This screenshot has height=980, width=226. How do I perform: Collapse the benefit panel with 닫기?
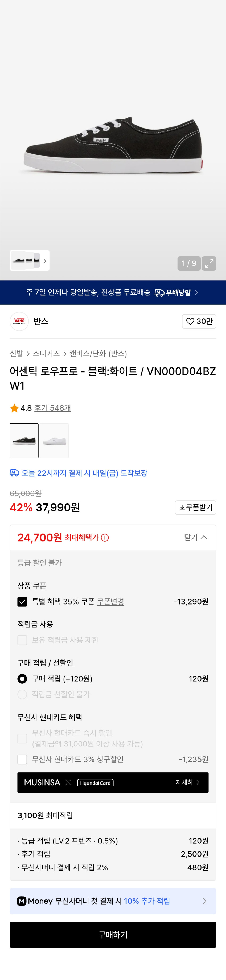pos(195,537)
